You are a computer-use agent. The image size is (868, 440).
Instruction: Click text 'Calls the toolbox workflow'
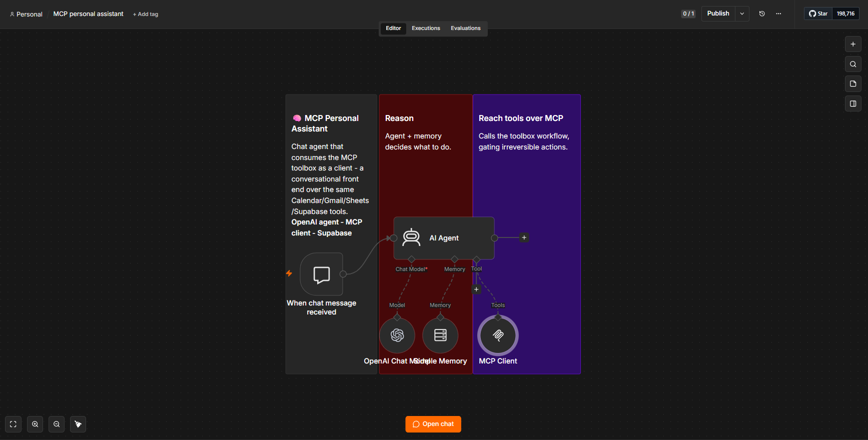[x=523, y=136]
